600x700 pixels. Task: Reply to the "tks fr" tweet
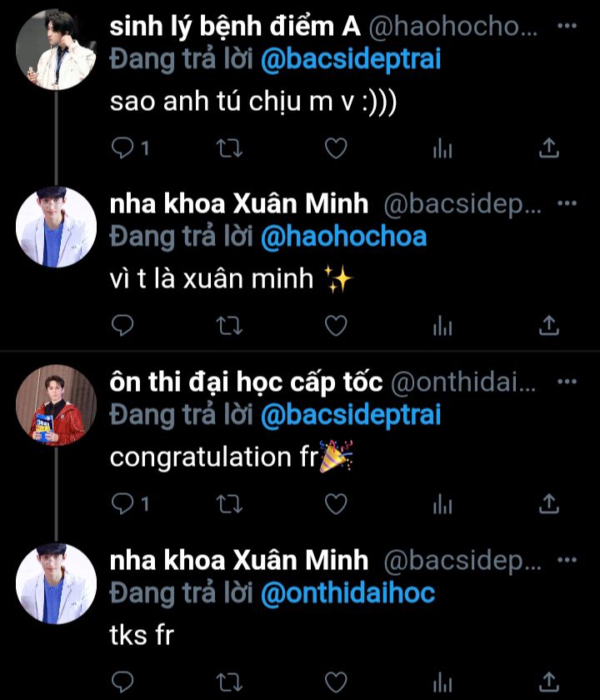[122, 681]
